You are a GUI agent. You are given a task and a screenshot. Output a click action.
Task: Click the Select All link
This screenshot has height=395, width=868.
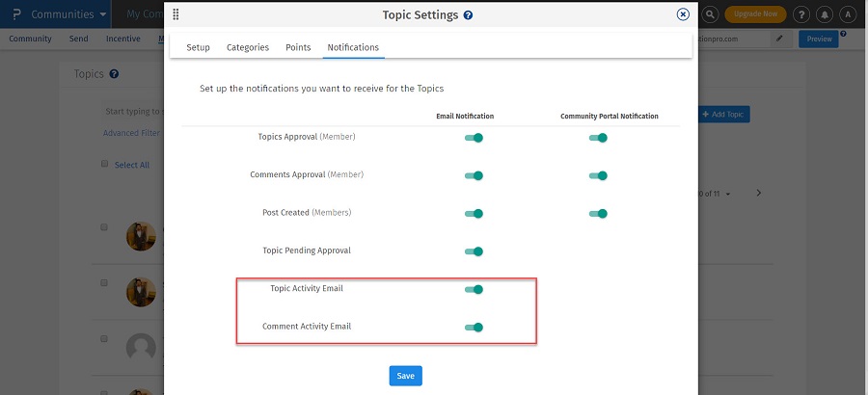tap(132, 165)
